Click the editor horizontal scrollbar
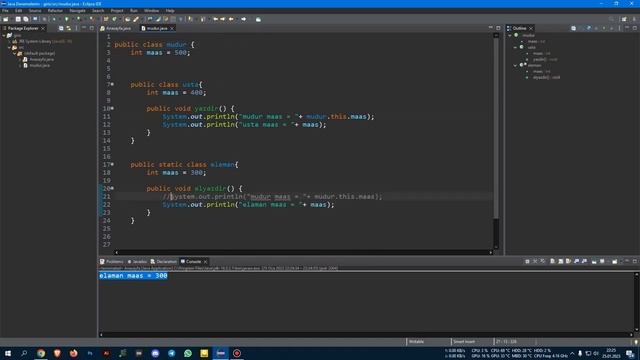Screen dimensions: 640x360 [x=303, y=252]
